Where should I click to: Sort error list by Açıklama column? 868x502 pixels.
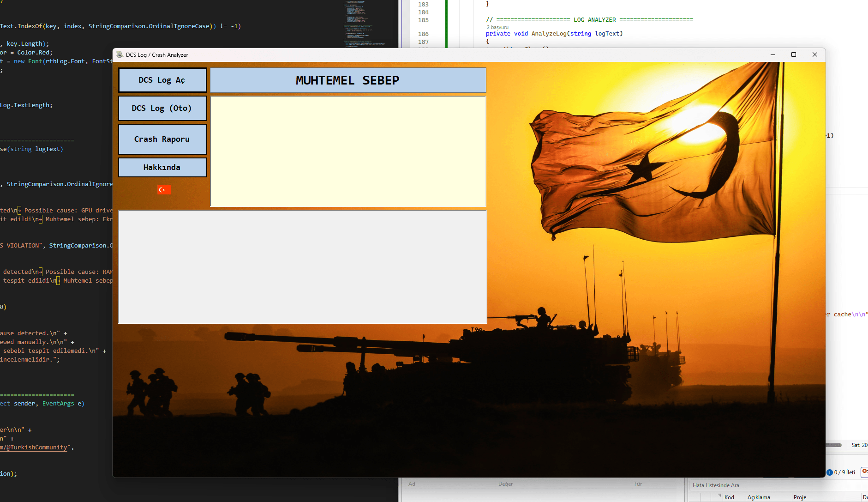click(759, 497)
